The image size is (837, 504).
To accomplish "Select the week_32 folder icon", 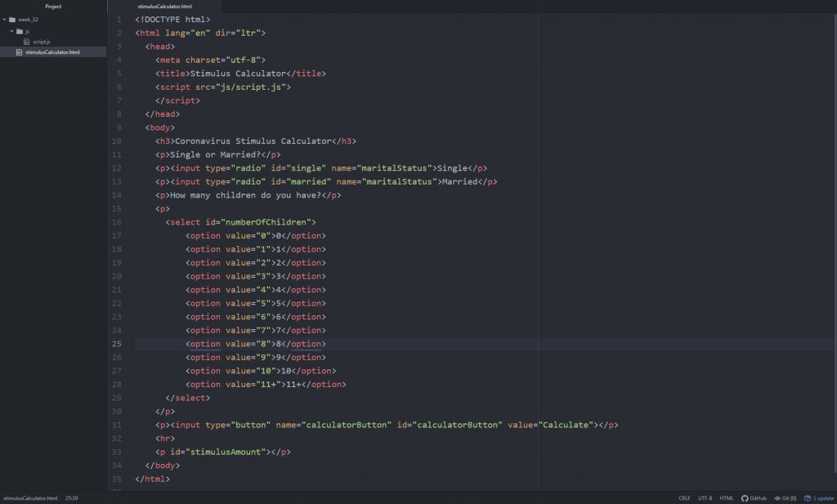I will tap(12, 20).
